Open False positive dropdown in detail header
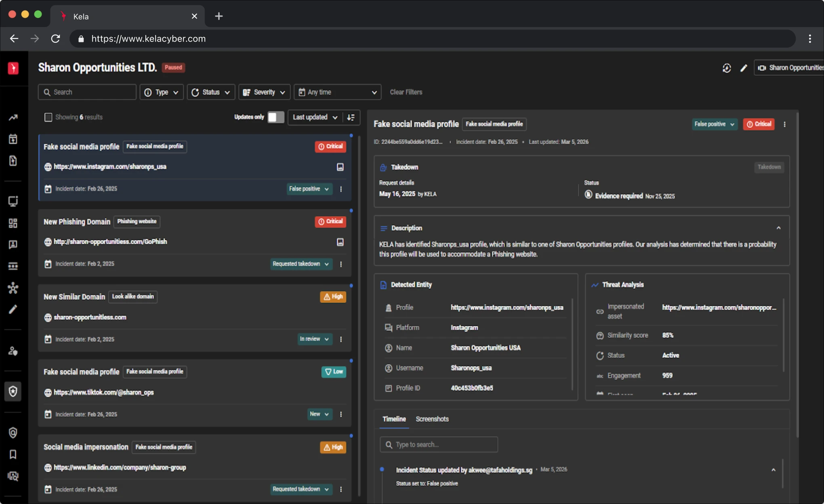Viewport: 824px width, 504px height. (715, 124)
